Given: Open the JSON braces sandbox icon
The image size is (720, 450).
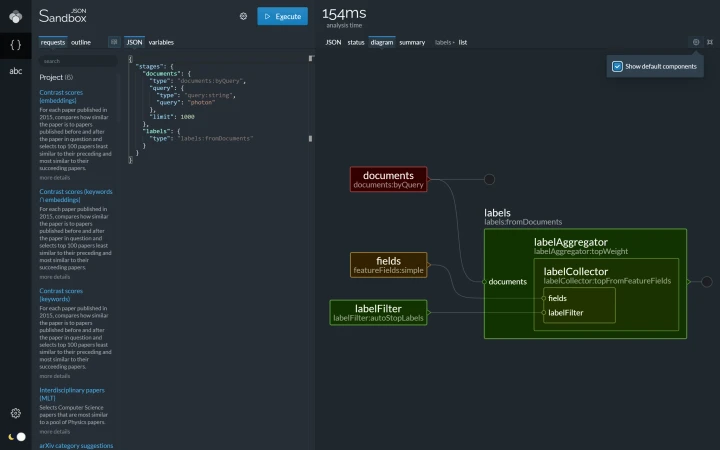Looking at the screenshot, I should [x=16, y=45].
